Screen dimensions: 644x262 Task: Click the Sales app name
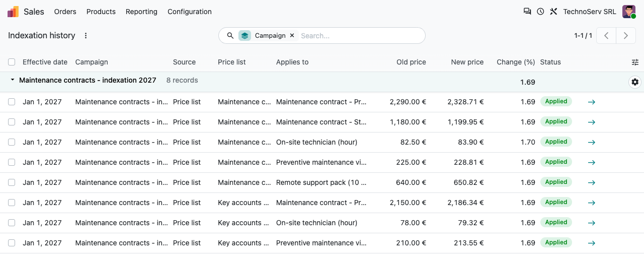click(x=34, y=12)
